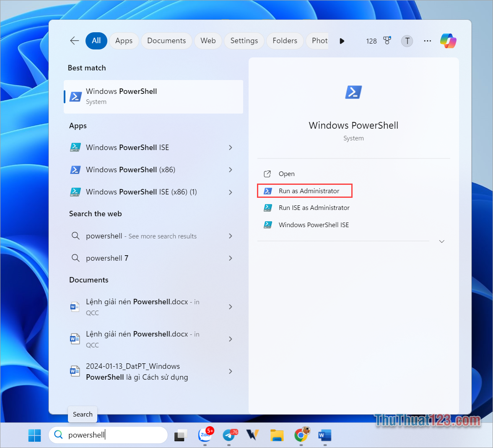Click the taskbar search box
This screenshot has height=448, width=493.
[108, 435]
